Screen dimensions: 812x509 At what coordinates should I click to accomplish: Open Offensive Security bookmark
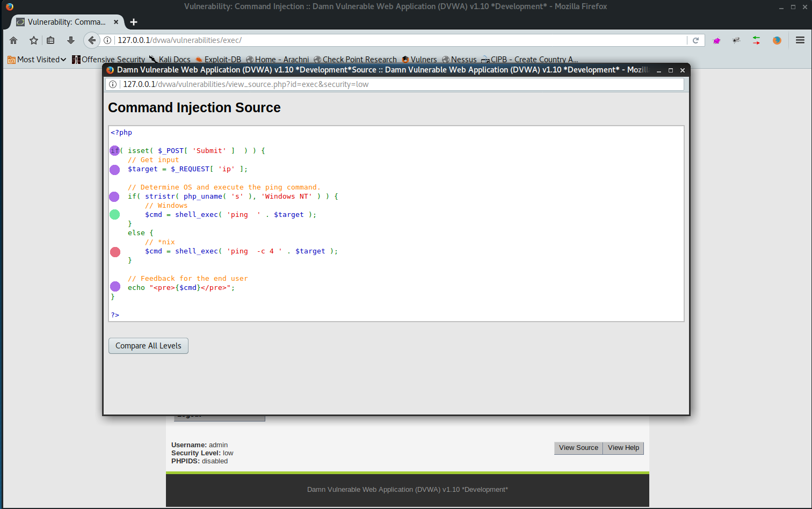[108, 60]
